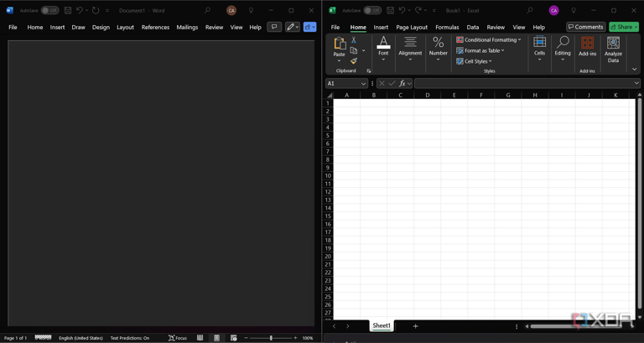Cut the selection with the scissors icon

[354, 40]
